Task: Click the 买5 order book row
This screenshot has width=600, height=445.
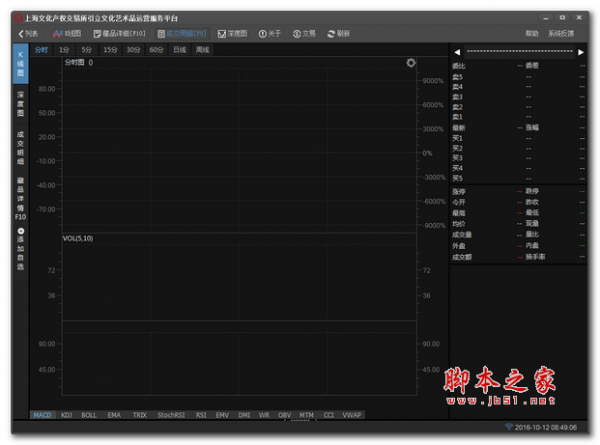Action: click(x=518, y=178)
